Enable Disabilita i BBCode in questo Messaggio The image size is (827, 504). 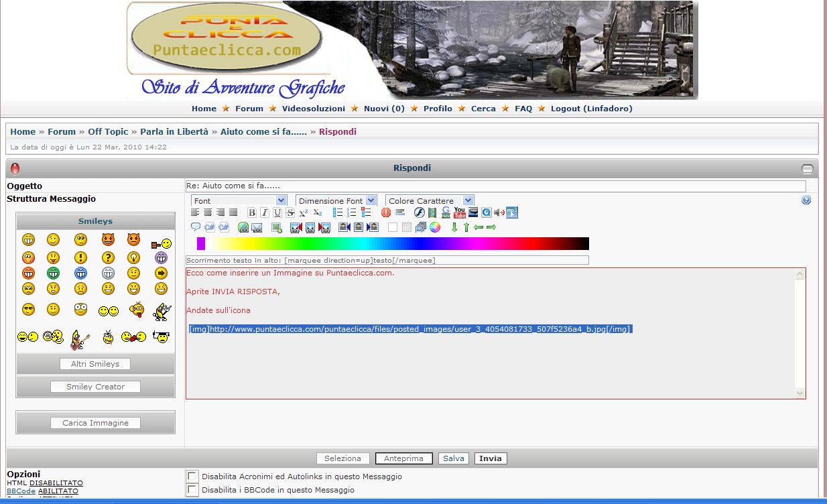pyautogui.click(x=192, y=490)
